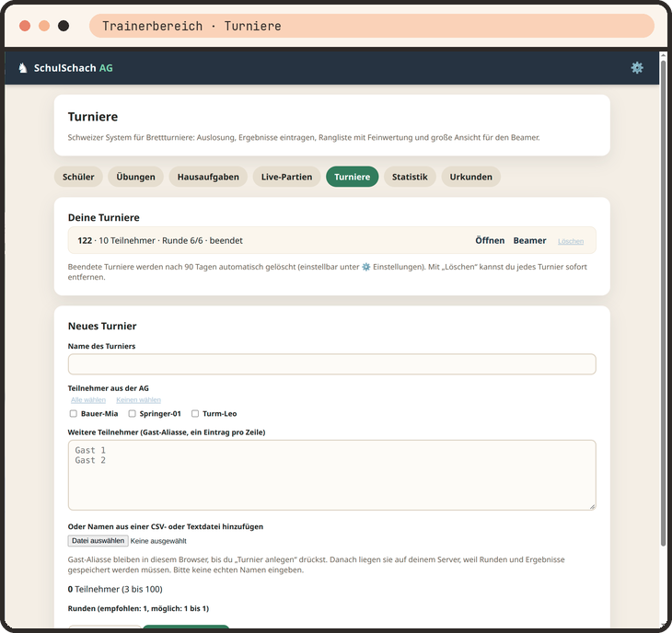Open the Hausaufgaben tab
672x633 pixels.
[208, 177]
